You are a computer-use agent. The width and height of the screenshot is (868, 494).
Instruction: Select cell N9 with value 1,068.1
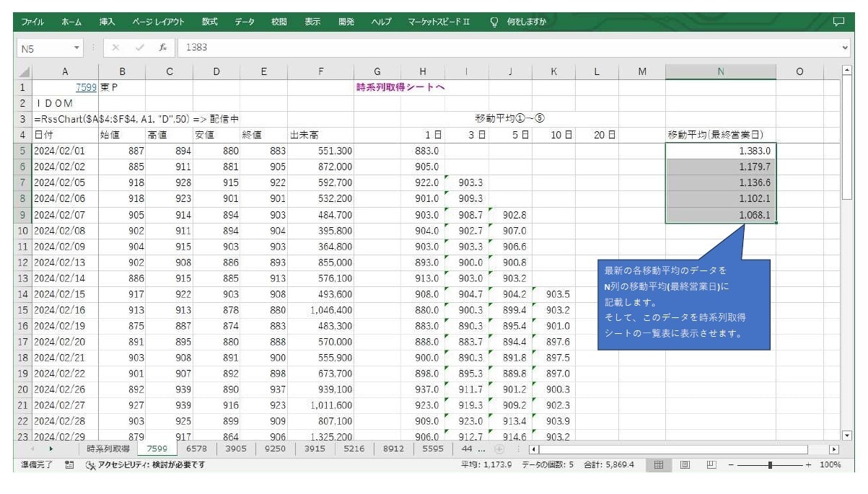pyautogui.click(x=721, y=215)
